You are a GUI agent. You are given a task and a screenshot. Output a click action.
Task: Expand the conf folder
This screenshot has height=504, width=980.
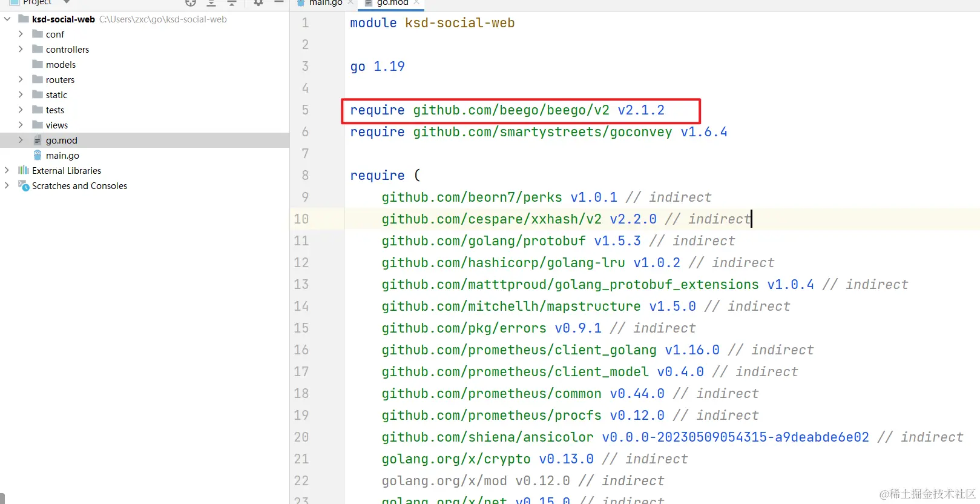[x=21, y=34]
